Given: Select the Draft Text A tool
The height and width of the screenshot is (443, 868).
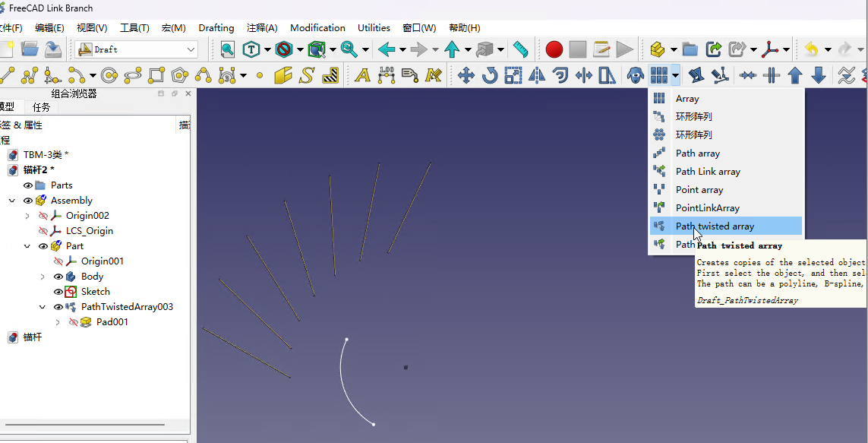Looking at the screenshot, I should coord(362,74).
